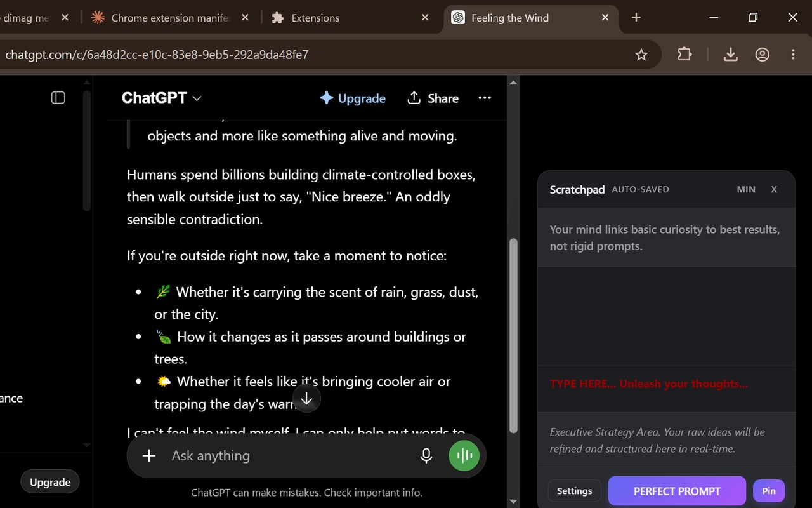Share this ChatGPT conversation
Viewport: 812px width, 508px height.
click(433, 98)
